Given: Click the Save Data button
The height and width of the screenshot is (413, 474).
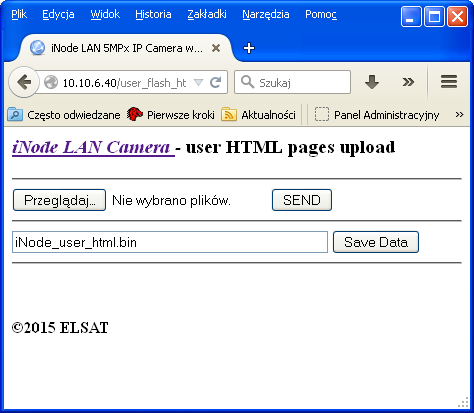Looking at the screenshot, I should (x=376, y=242).
